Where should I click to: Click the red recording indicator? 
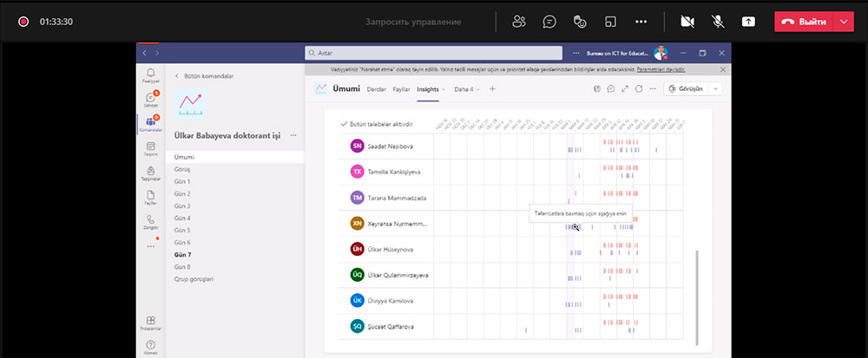(23, 22)
